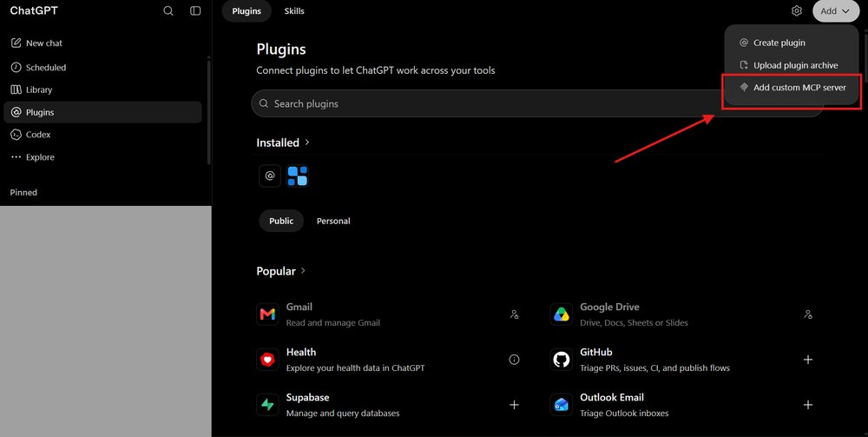Click the Pinned section label
This screenshot has height=437, width=868.
coord(23,193)
